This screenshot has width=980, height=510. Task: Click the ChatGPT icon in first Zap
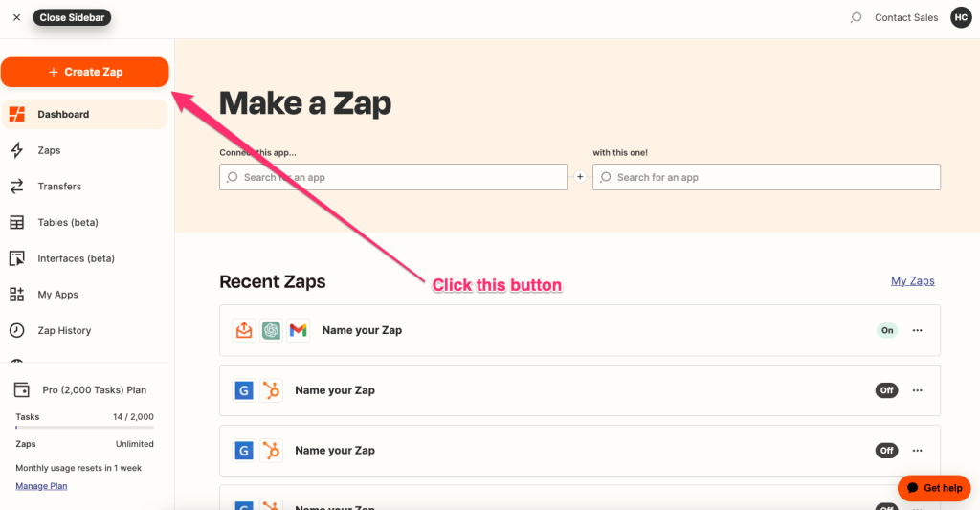coord(272,330)
